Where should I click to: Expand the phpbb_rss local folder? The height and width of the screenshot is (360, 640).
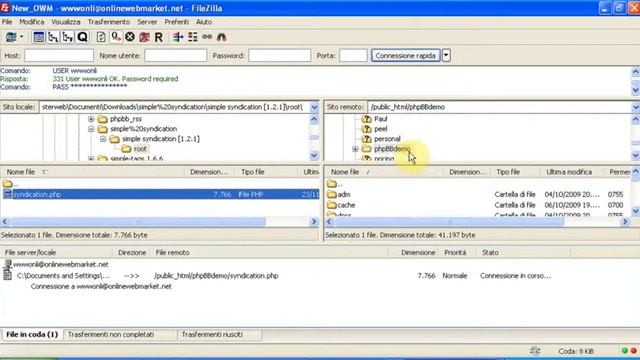[91, 119]
